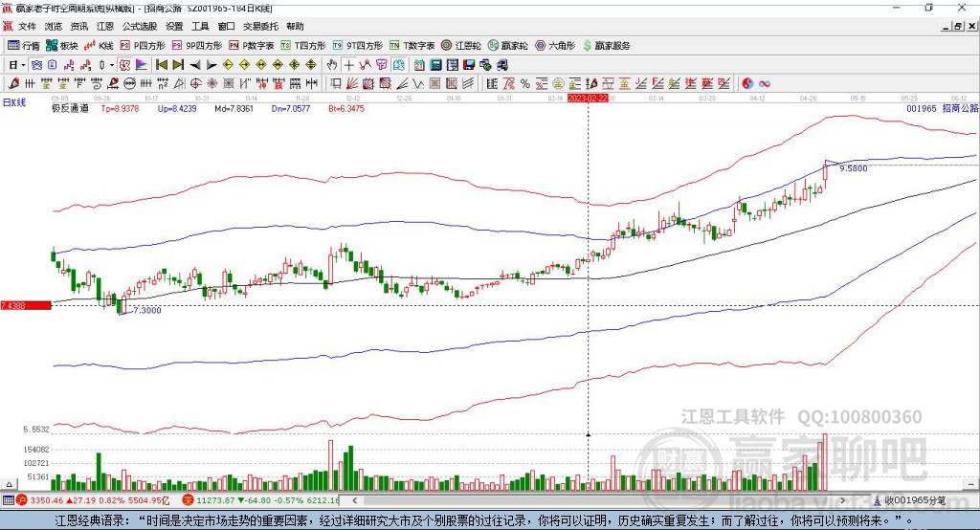This screenshot has height=530, width=980.
Task: Toggle the 极反通道 indicator icon
Action: click(125, 65)
